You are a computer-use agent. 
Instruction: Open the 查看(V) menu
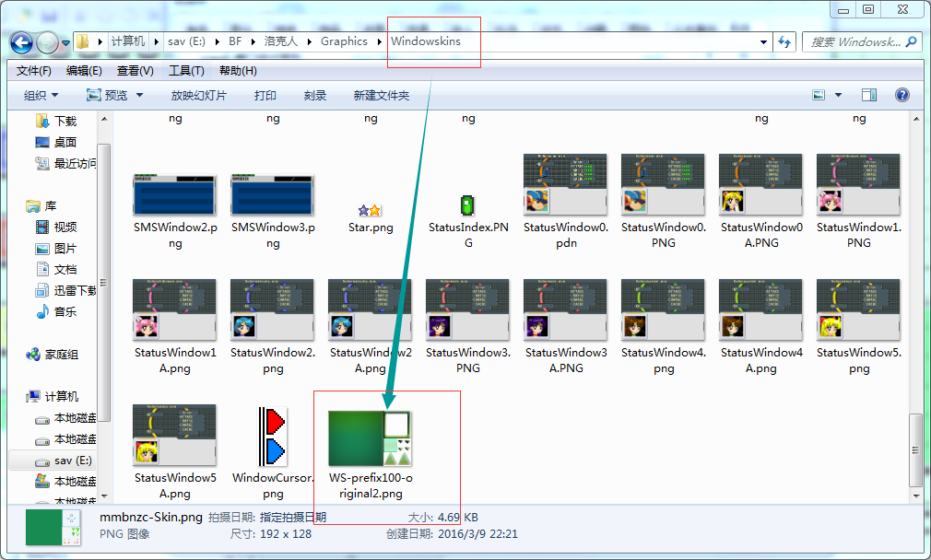coord(135,71)
